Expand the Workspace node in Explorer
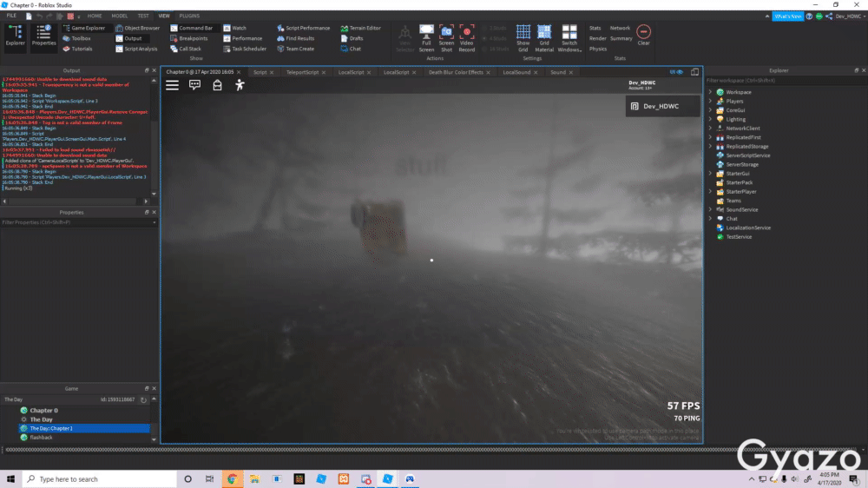 [710, 92]
